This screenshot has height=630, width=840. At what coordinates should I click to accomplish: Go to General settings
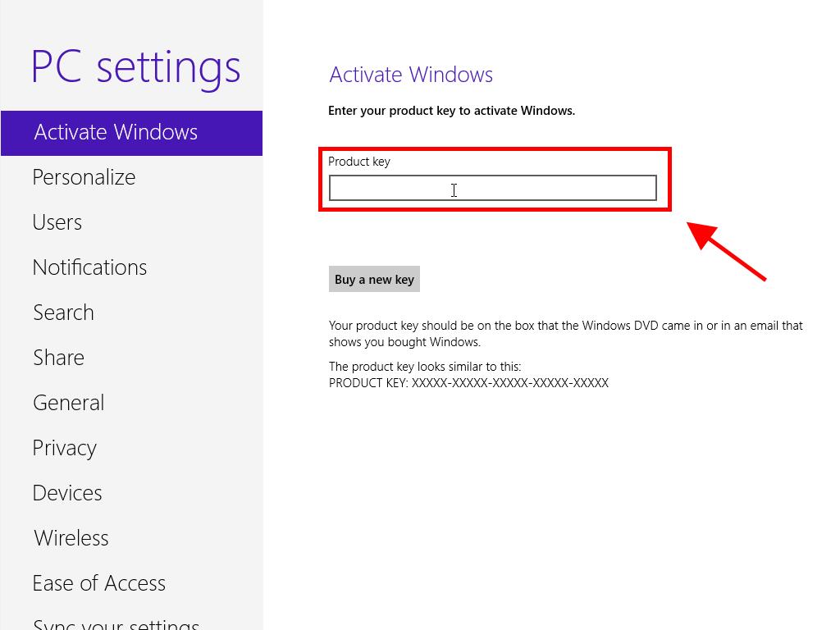click(x=69, y=402)
